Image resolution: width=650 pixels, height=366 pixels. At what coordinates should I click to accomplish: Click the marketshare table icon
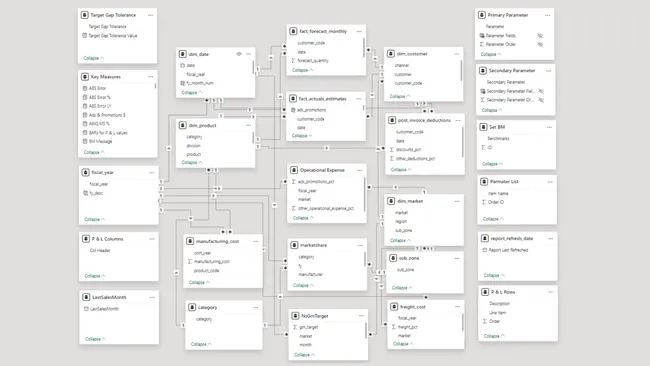tap(294, 245)
